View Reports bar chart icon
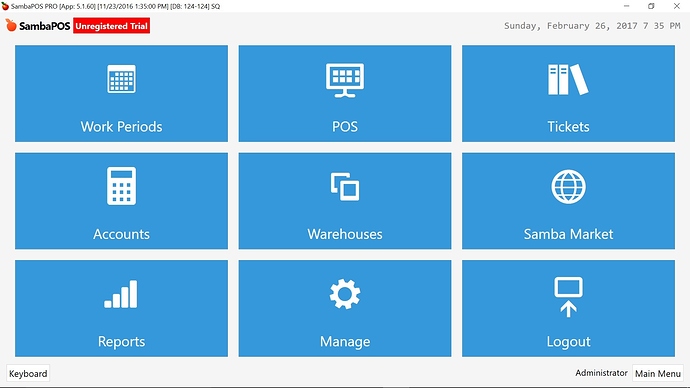 [x=121, y=294]
